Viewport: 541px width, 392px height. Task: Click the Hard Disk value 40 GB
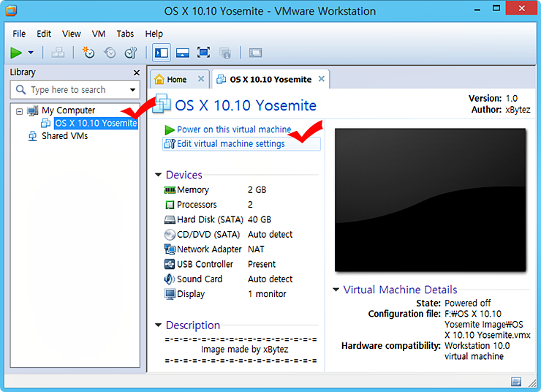[x=260, y=220]
